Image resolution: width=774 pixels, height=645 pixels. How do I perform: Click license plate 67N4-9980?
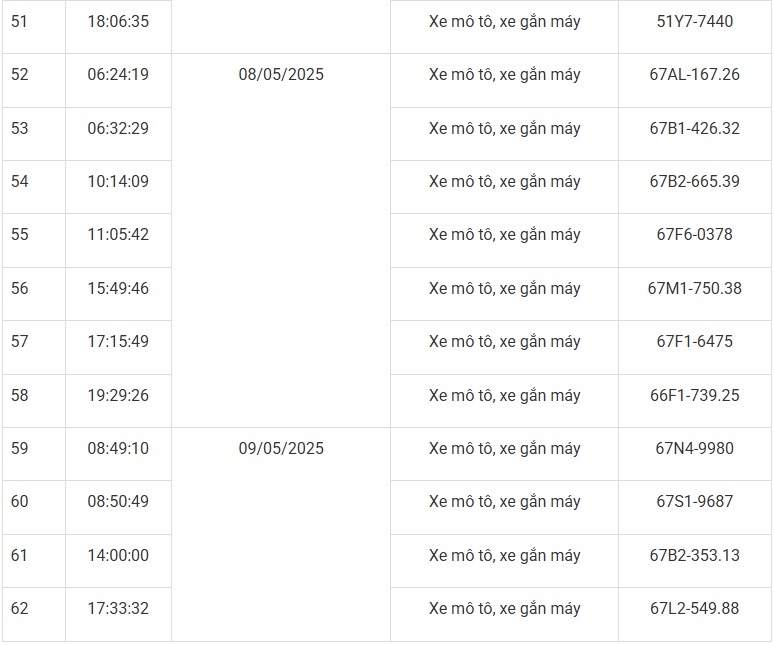pyautogui.click(x=694, y=448)
